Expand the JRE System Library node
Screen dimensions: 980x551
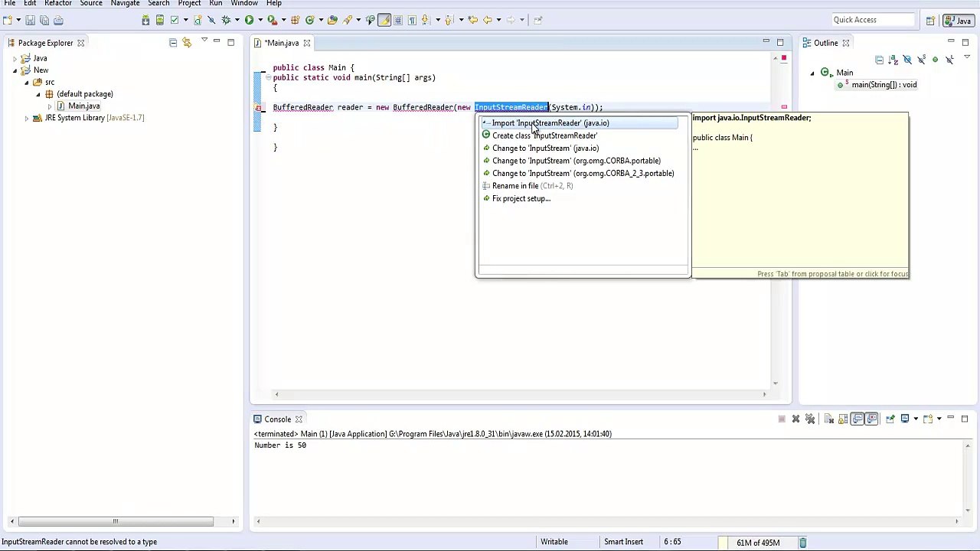26,118
